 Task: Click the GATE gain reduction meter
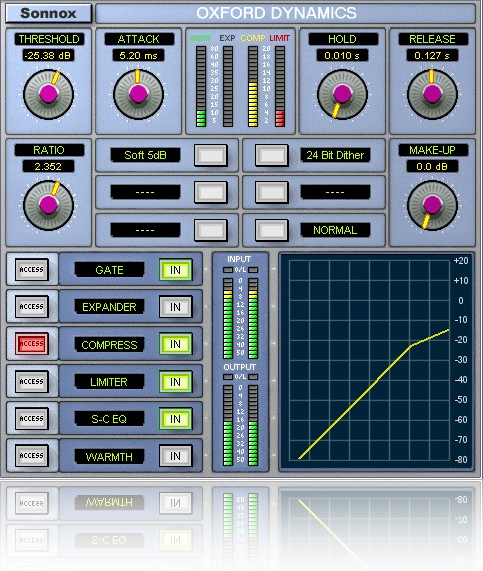point(201,86)
